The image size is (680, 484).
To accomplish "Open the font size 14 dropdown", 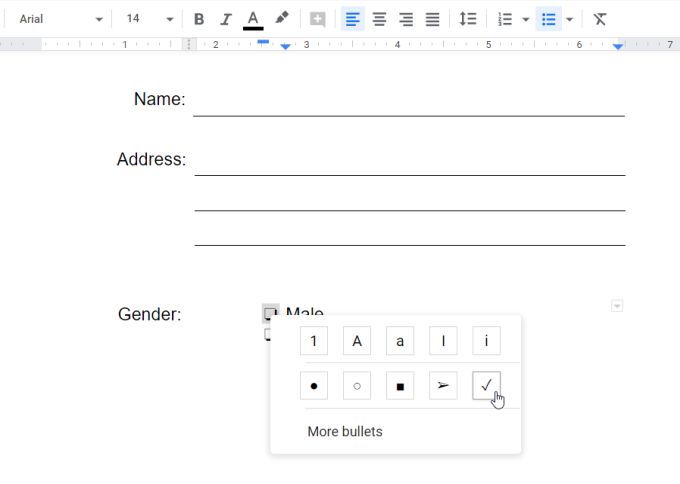I will (149, 19).
